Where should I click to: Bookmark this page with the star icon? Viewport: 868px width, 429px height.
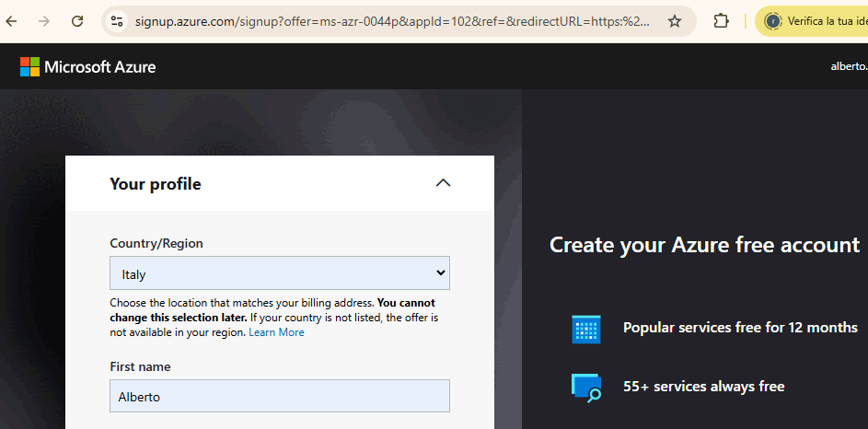[x=675, y=21]
